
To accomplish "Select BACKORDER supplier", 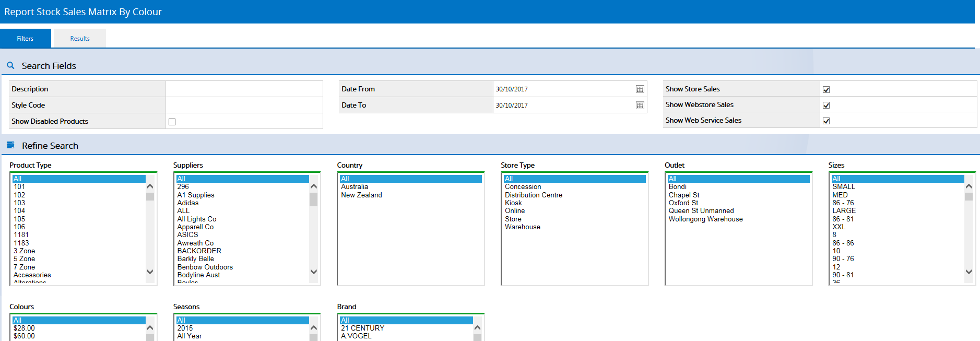I will 243,251.
